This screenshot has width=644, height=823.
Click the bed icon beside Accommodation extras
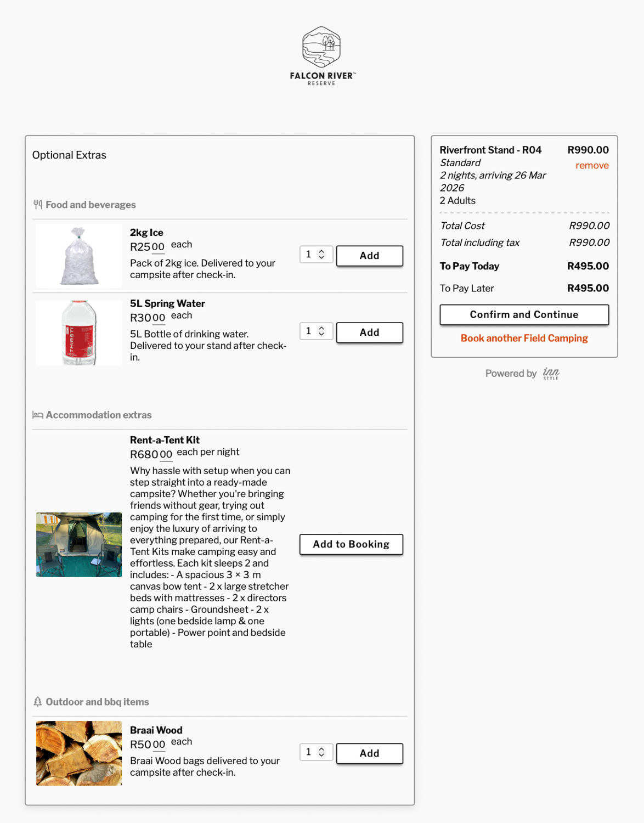(38, 415)
